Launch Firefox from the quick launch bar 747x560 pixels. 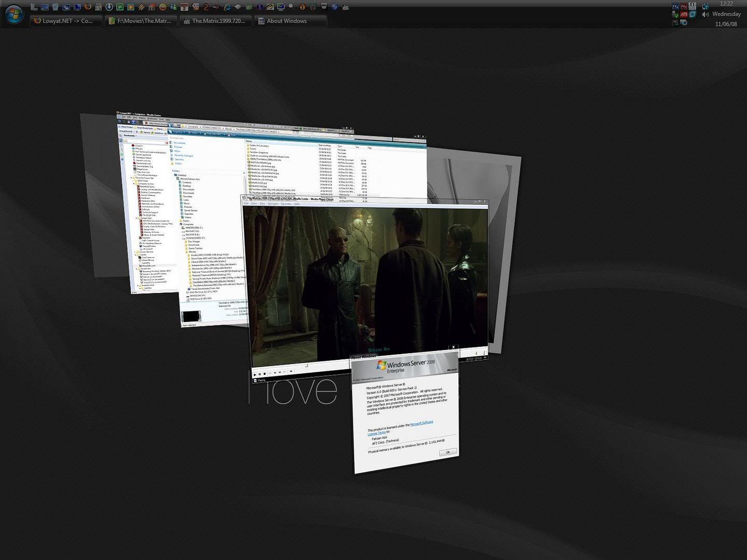tap(88, 7)
